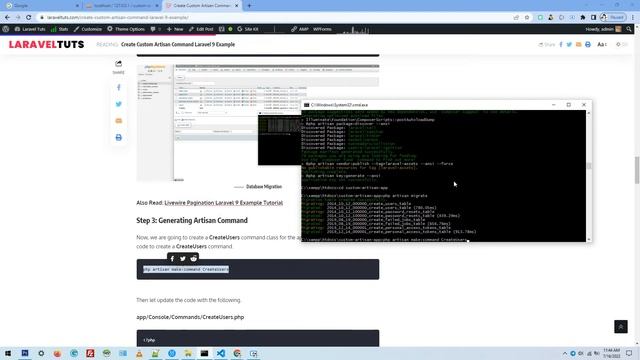Click the app/Console/Commands/CreateUsers.php file path text
Viewport: 640px width, 360px height.
pyautogui.click(x=190, y=317)
